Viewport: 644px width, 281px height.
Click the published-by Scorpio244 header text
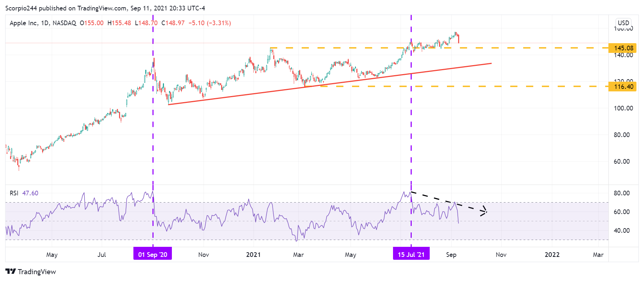click(x=105, y=8)
